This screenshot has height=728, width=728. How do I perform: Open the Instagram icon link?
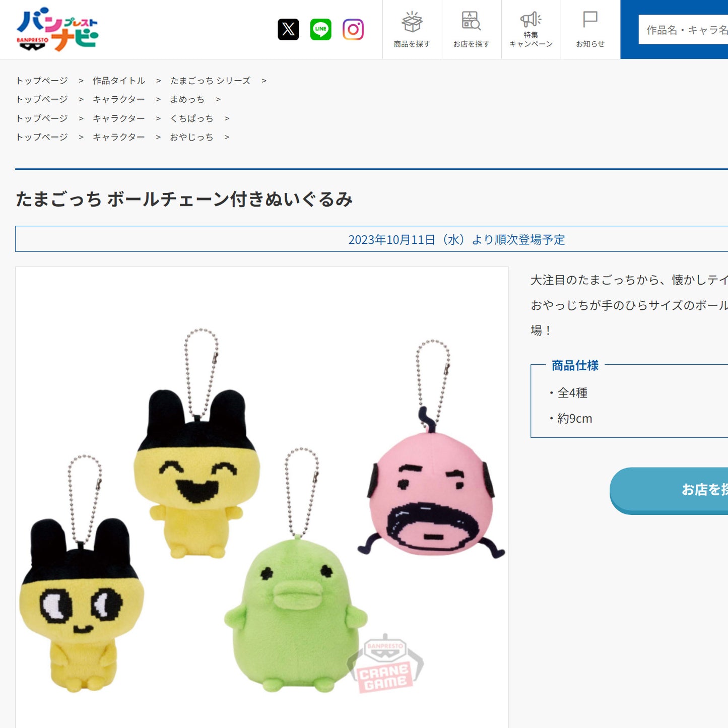click(353, 30)
